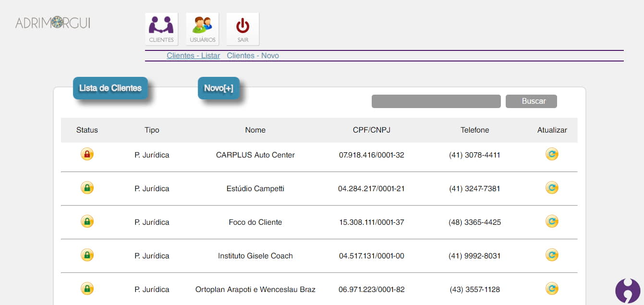The width and height of the screenshot is (644, 305).
Task: Click phone number (43) 3557-1128
Action: click(x=474, y=290)
